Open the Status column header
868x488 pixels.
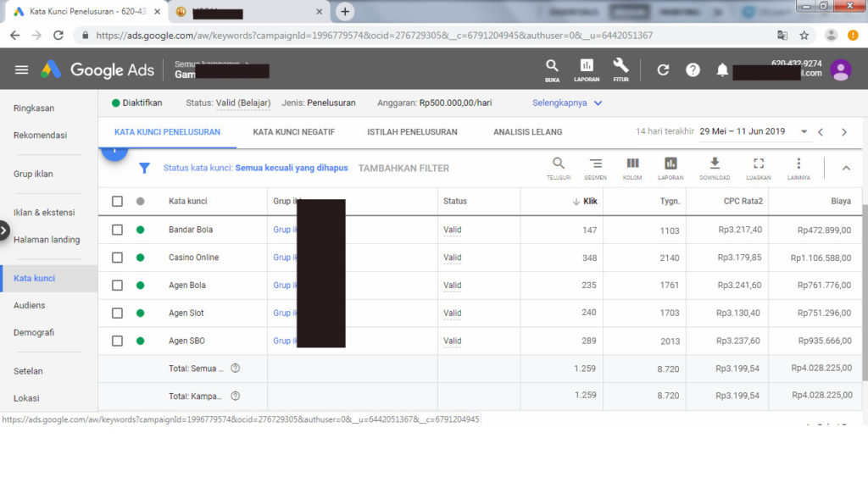click(x=455, y=202)
